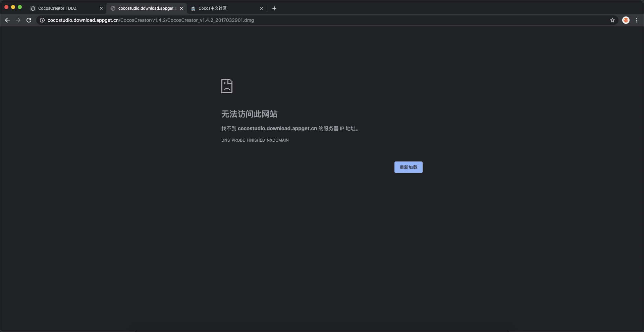The height and width of the screenshot is (332, 644).
Task: View site information icon in address bar
Action: coord(42,20)
